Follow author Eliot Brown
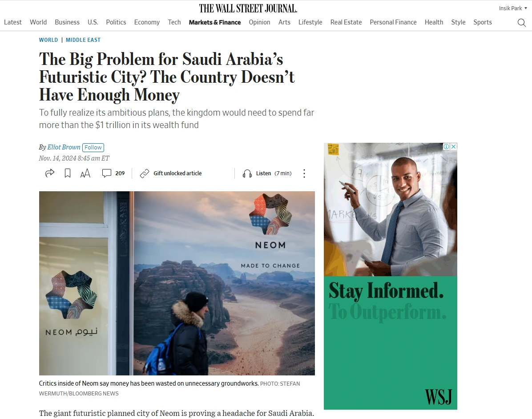 (93, 148)
